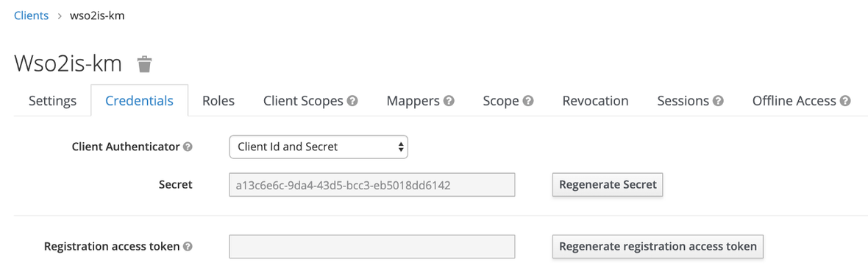868x277 pixels.
Task: Click the Secret value field
Action: 372,184
